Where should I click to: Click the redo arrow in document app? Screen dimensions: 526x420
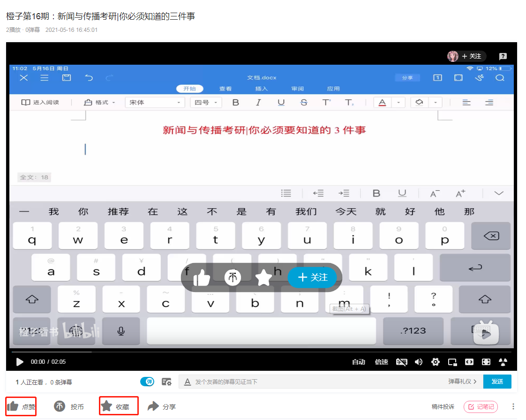click(x=110, y=78)
